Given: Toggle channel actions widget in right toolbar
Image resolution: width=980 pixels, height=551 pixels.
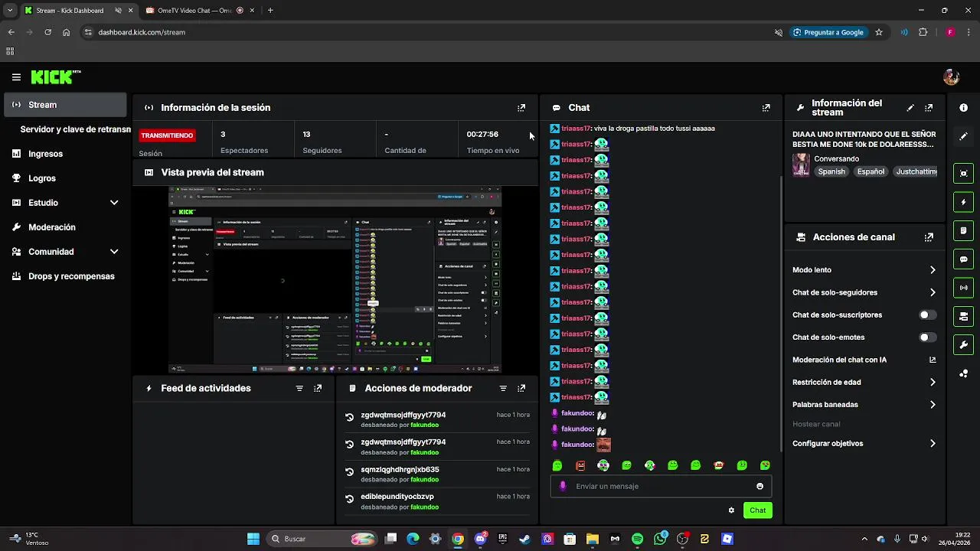Looking at the screenshot, I should coord(963,316).
